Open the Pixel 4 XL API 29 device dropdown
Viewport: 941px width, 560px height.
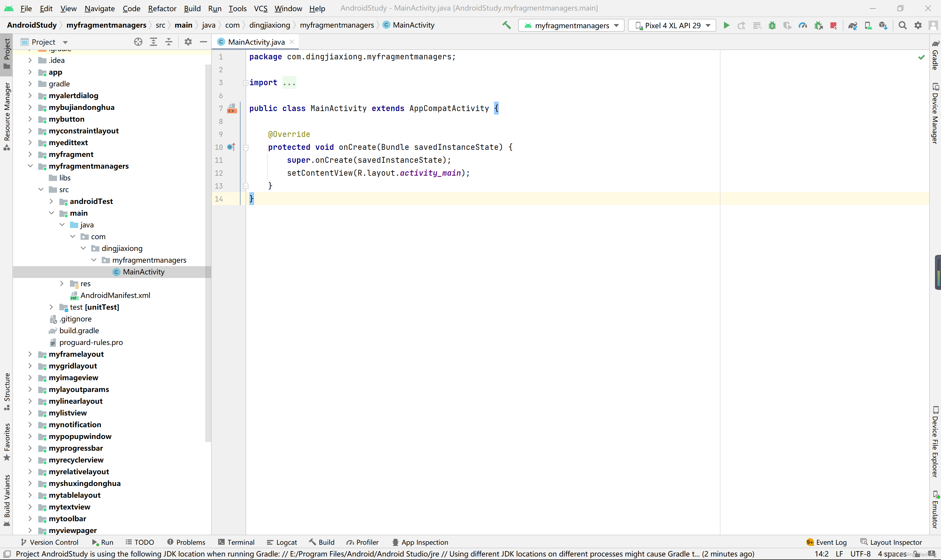point(672,25)
